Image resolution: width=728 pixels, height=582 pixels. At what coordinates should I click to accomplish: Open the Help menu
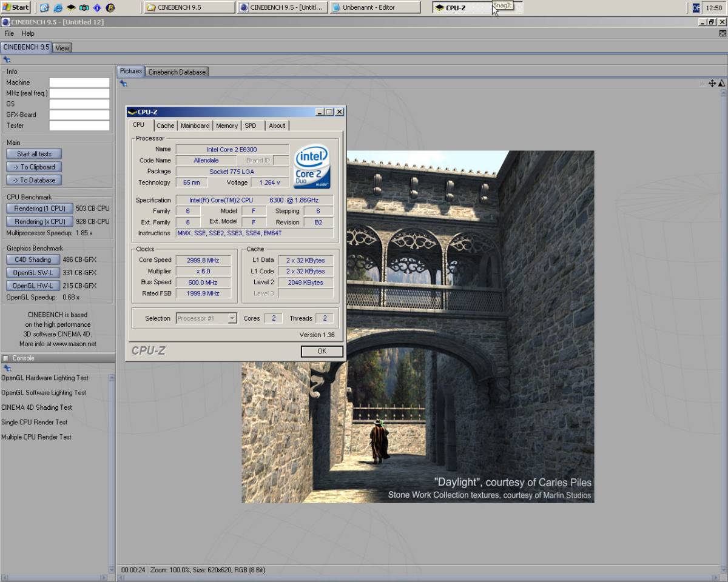point(28,33)
